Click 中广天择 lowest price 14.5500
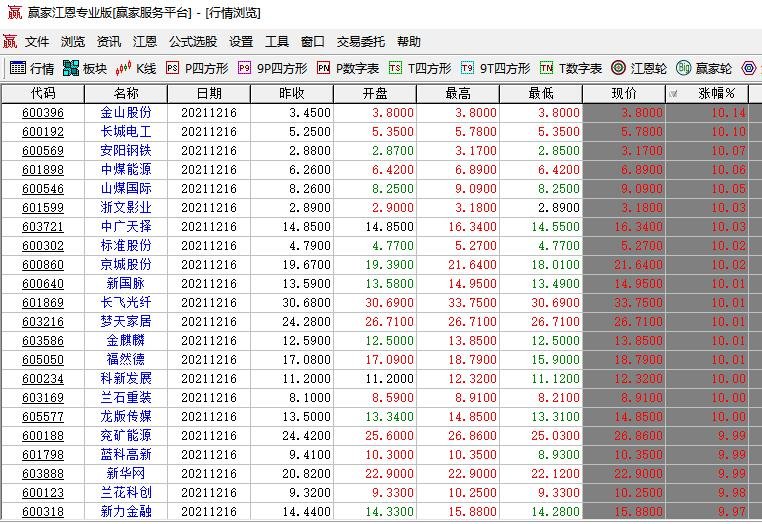This screenshot has height=524, width=762. coord(555,227)
